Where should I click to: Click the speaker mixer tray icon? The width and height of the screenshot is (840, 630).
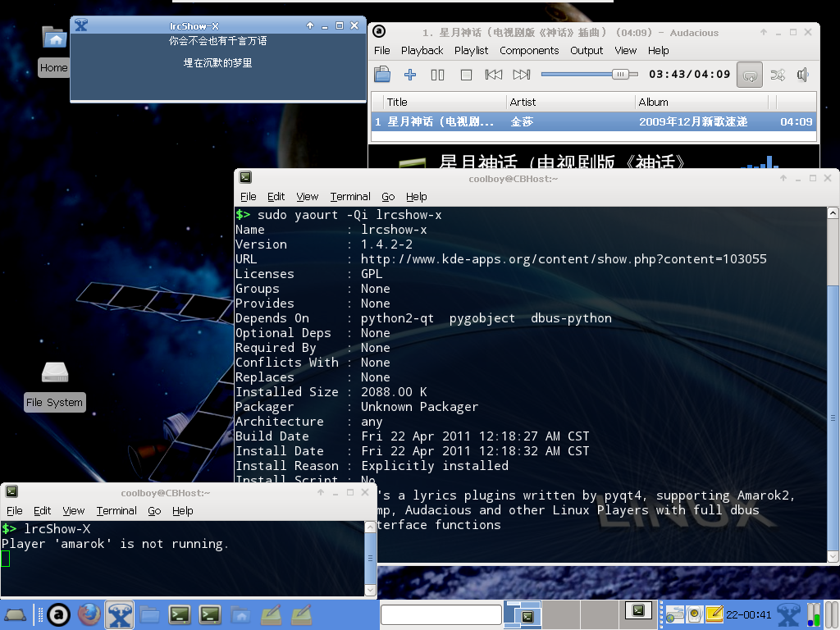pos(694,614)
